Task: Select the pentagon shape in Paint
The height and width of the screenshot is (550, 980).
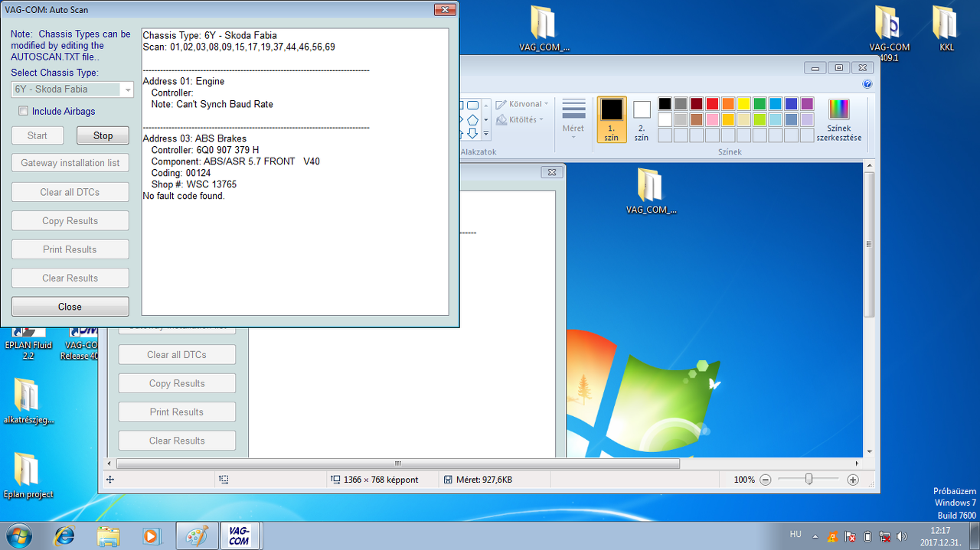Action: [x=473, y=119]
